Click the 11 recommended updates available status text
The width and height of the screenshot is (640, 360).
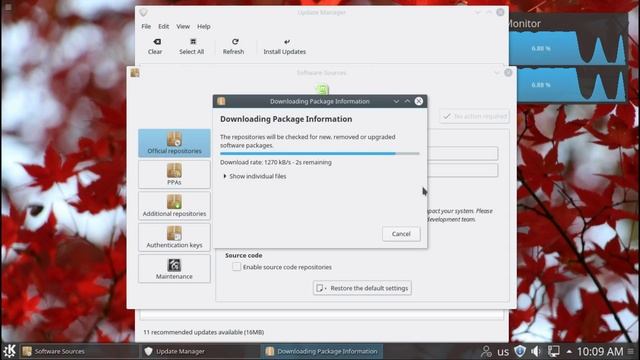click(204, 332)
